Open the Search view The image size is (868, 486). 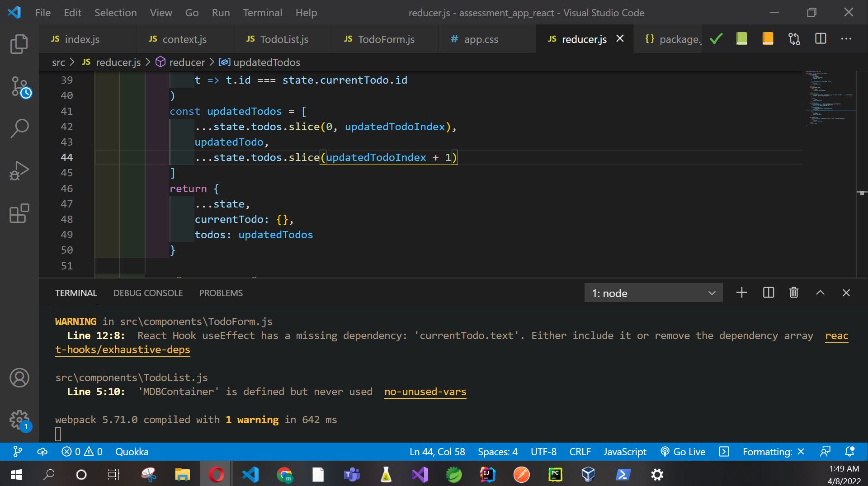tap(19, 128)
